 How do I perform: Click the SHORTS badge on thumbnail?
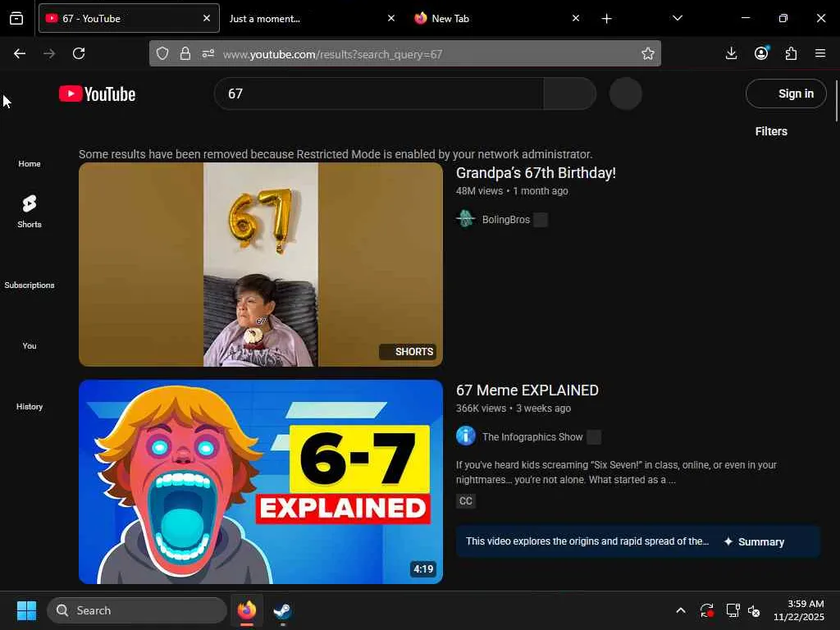(408, 351)
